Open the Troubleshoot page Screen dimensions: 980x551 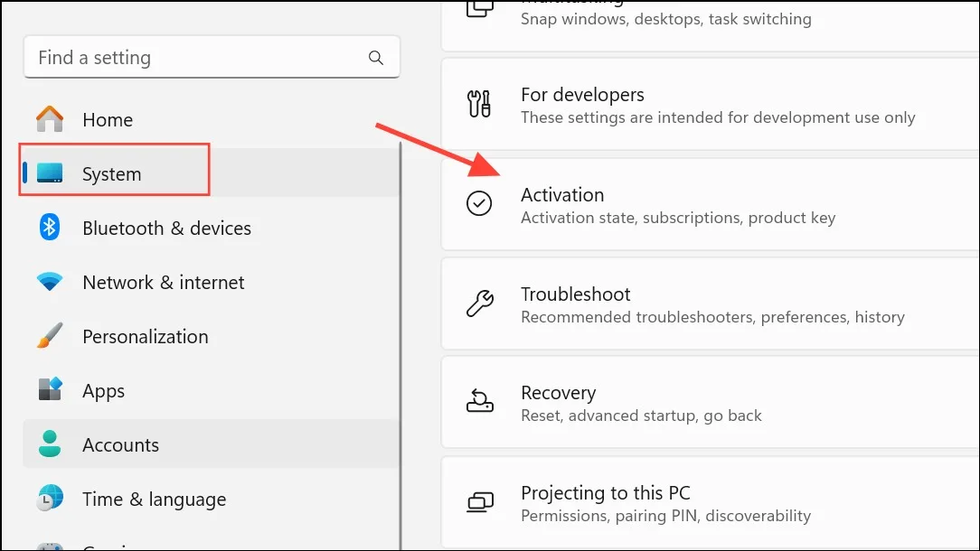pos(711,304)
